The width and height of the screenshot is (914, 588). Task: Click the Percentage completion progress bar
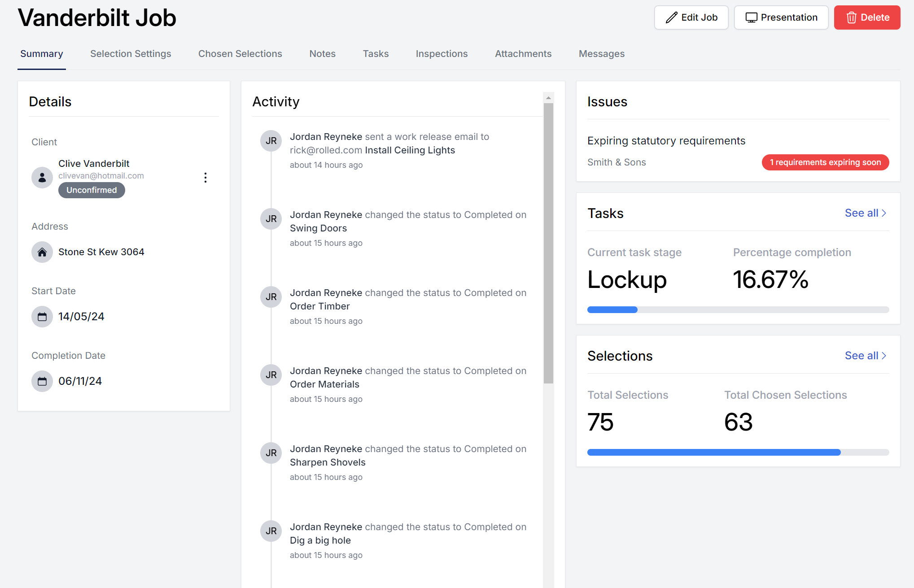click(x=738, y=309)
